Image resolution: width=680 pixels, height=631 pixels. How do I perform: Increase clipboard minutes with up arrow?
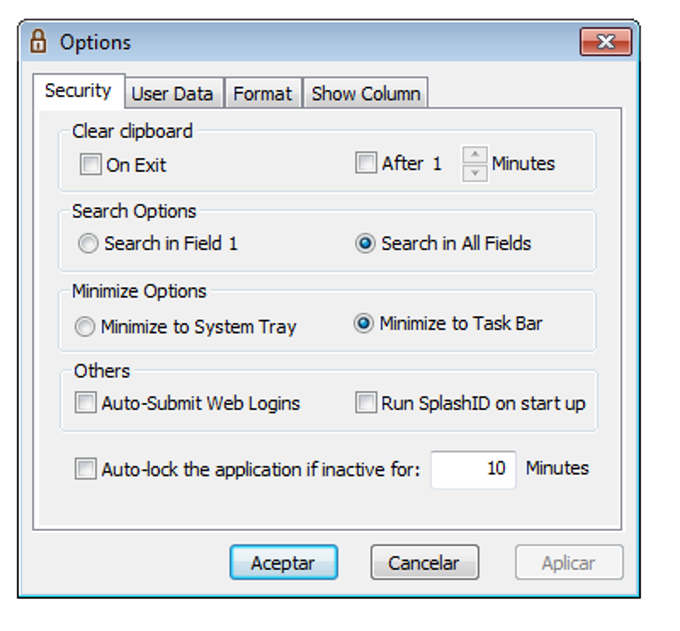[475, 155]
